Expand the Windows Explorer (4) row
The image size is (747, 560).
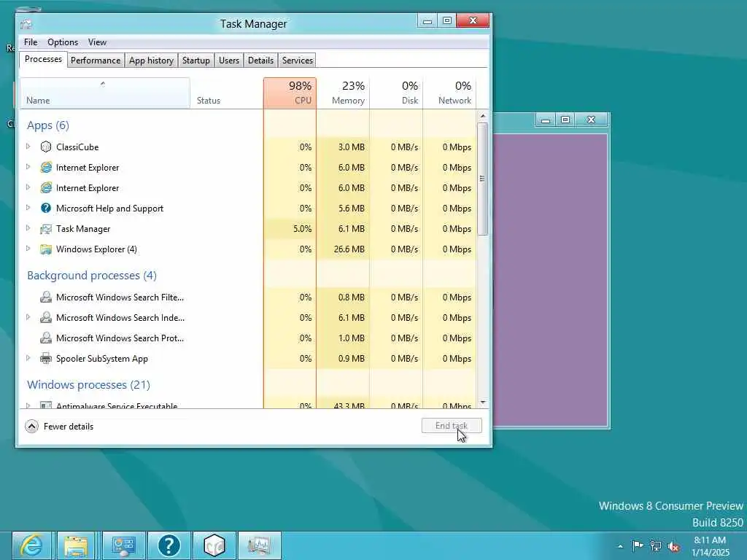tap(28, 249)
